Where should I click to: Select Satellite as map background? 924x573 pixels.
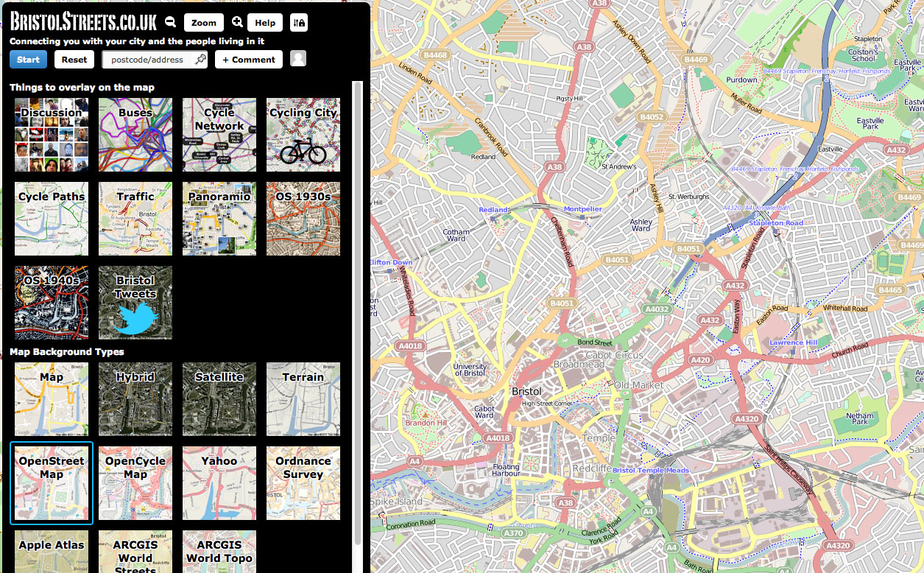coord(219,398)
